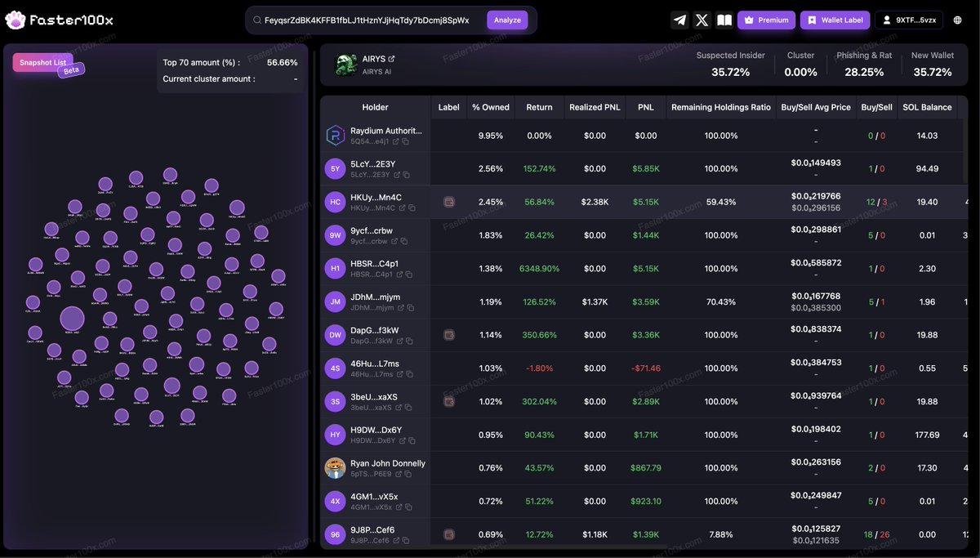Copy Ryan John Donnelly address 5pTS...P6E9
The height and width of the screenshot is (558, 980).
(x=407, y=474)
